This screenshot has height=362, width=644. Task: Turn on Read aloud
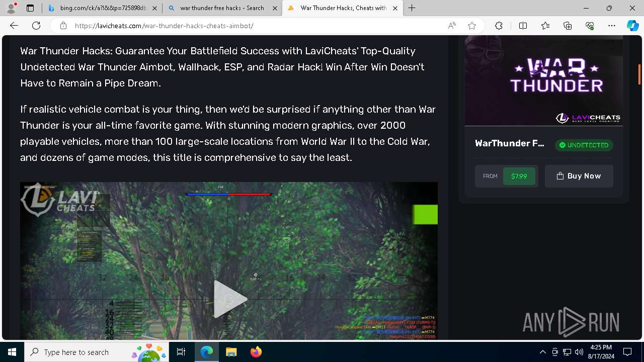[x=452, y=26]
